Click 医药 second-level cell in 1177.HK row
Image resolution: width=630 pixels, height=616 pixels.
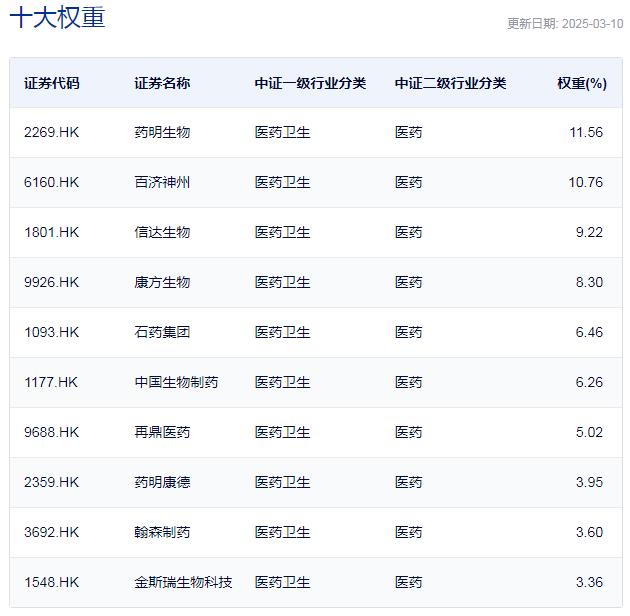pyautogui.click(x=409, y=382)
